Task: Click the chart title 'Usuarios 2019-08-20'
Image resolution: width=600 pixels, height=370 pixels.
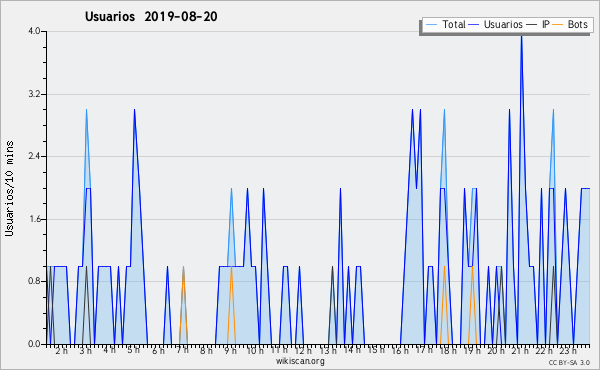Action: pyautogui.click(x=151, y=17)
